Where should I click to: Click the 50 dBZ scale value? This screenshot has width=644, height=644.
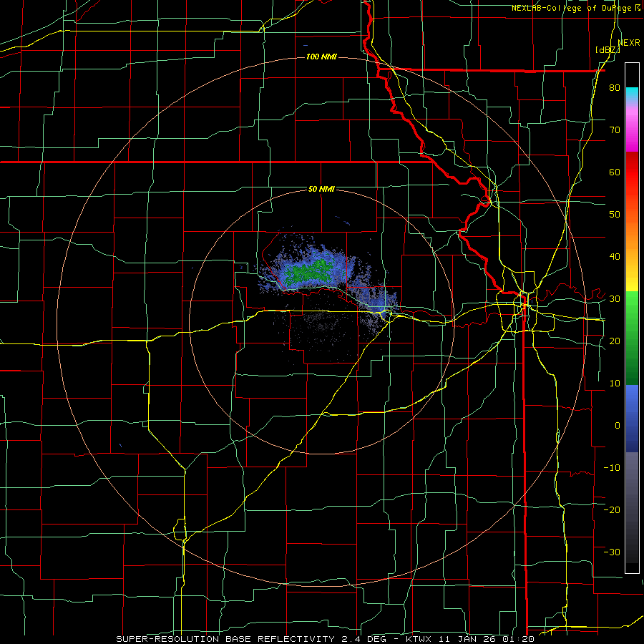[x=615, y=215]
